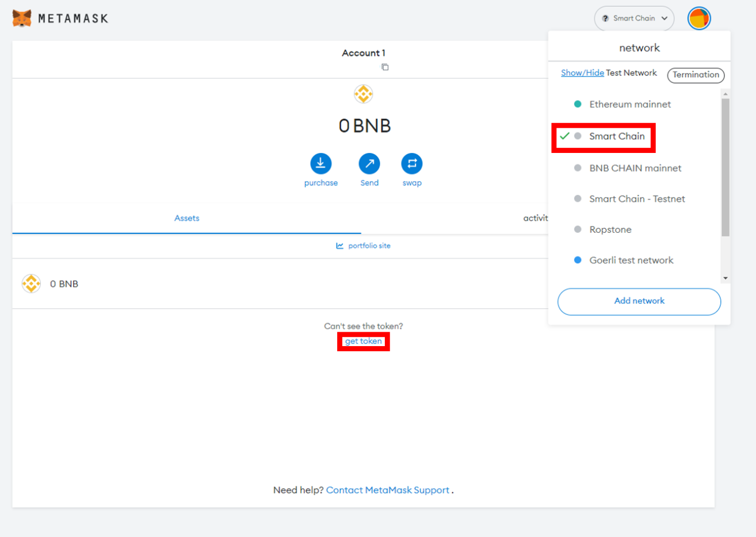Select Goerli test network
The image size is (756, 537).
coord(631,260)
